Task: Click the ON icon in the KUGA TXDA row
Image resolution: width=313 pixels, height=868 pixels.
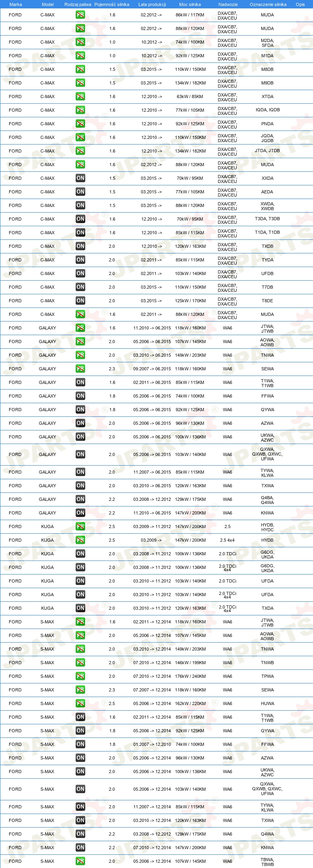Action: pos(80,608)
